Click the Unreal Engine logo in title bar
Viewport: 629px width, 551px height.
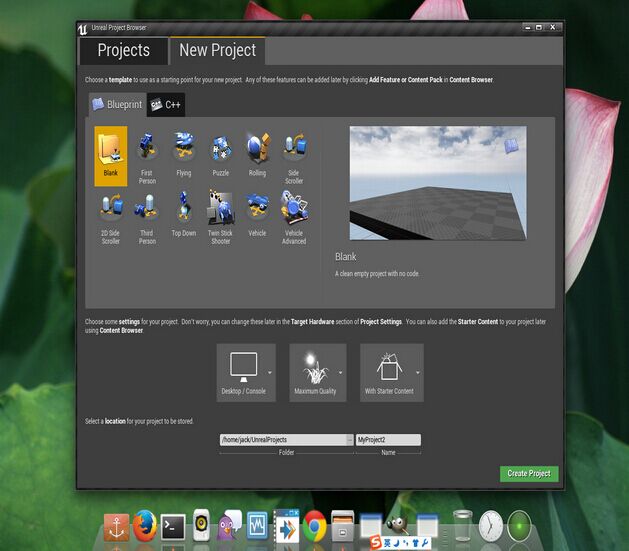83,29
